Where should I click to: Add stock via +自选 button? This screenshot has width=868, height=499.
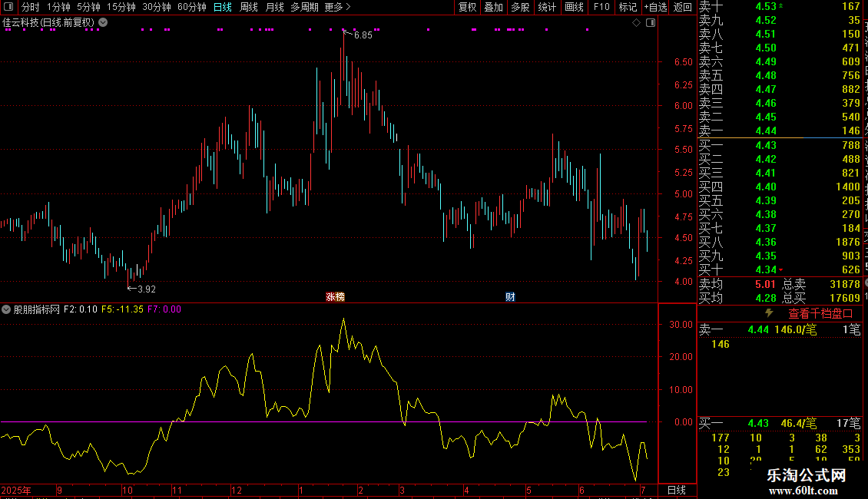(655, 7)
